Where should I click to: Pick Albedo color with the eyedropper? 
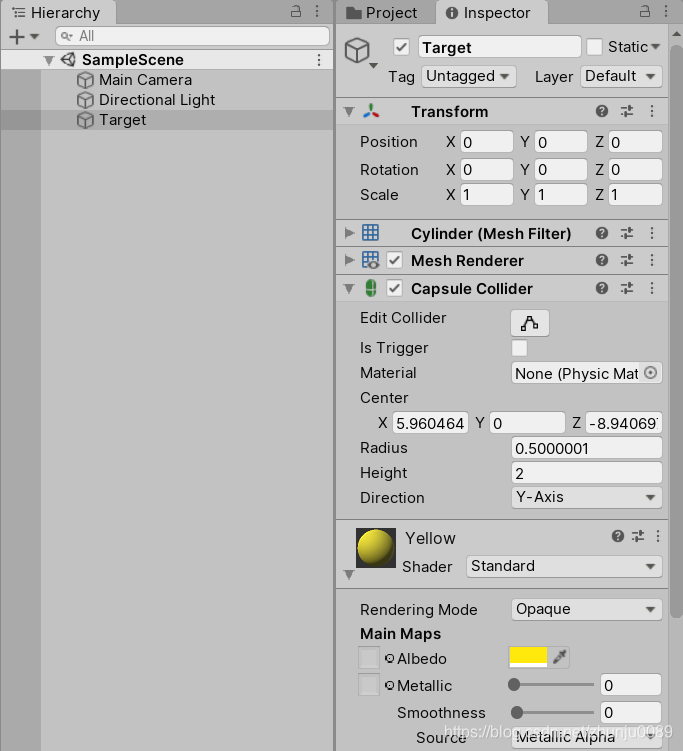pyautogui.click(x=559, y=657)
